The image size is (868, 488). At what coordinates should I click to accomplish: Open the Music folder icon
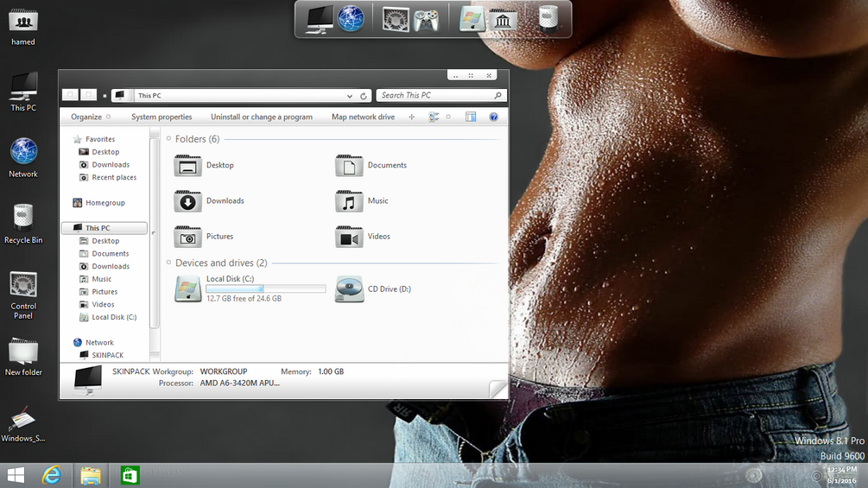click(349, 201)
